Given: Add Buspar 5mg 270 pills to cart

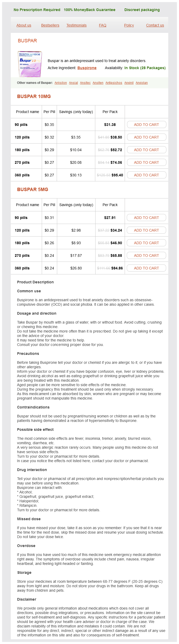Looking at the screenshot, I should (146, 255).
